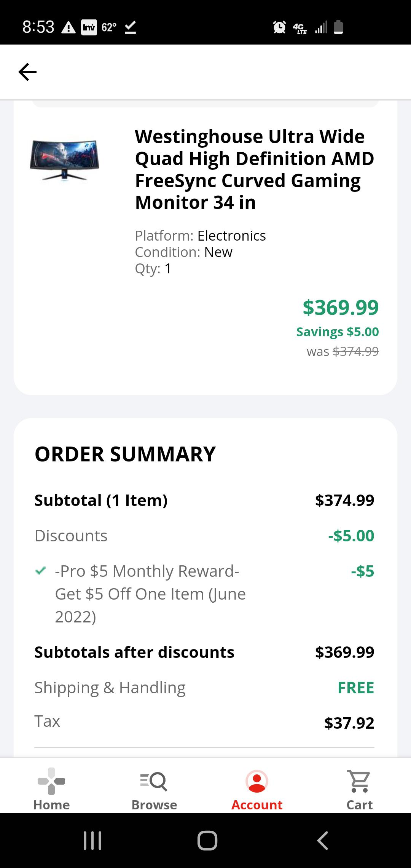Tap the Discounts row label
411x868 pixels.
pos(71,536)
